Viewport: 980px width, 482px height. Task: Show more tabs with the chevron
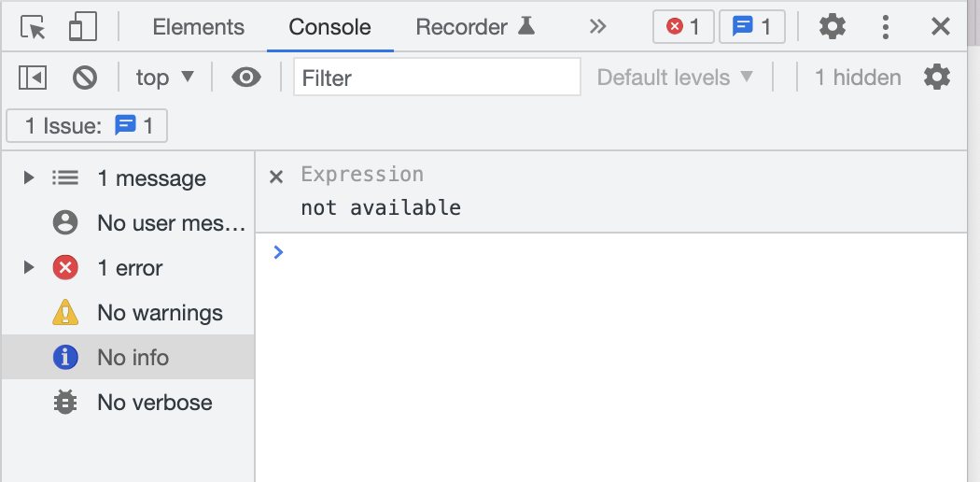click(598, 27)
